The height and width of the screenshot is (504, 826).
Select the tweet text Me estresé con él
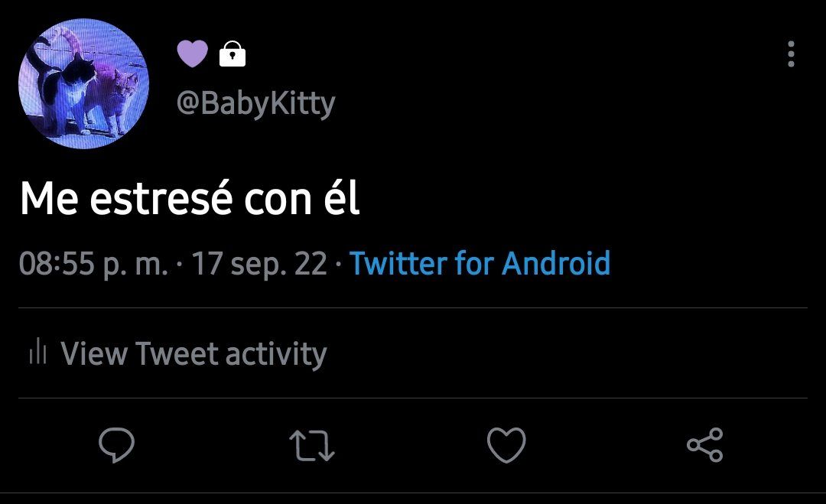coord(190,198)
